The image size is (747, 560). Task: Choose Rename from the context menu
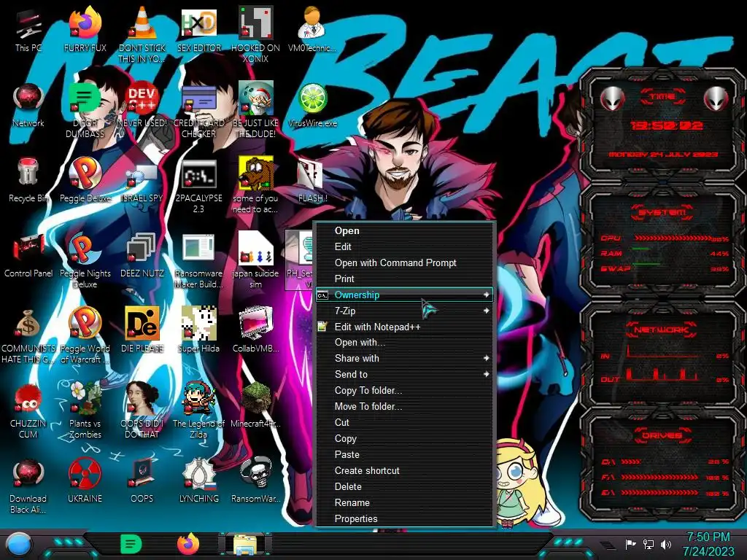point(404,502)
